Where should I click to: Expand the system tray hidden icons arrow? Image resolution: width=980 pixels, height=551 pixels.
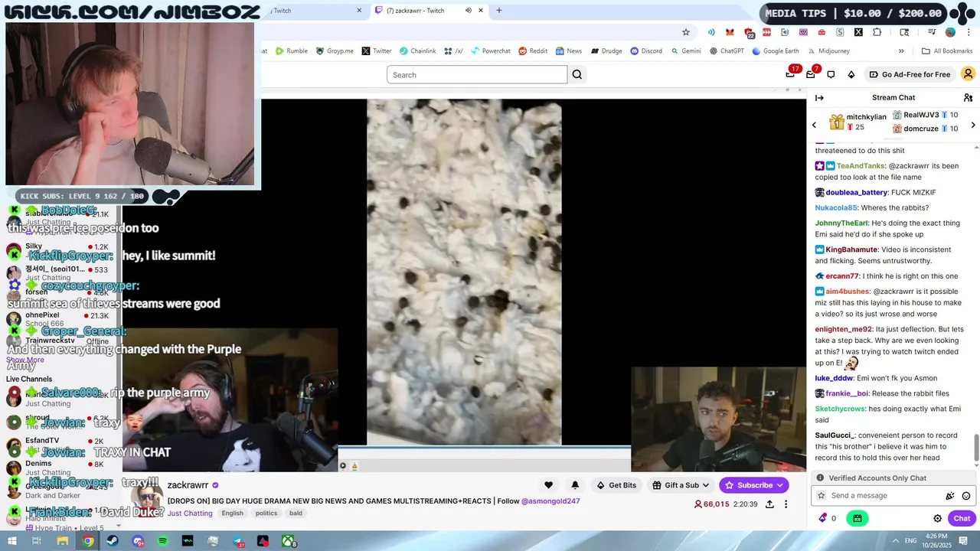(896, 541)
